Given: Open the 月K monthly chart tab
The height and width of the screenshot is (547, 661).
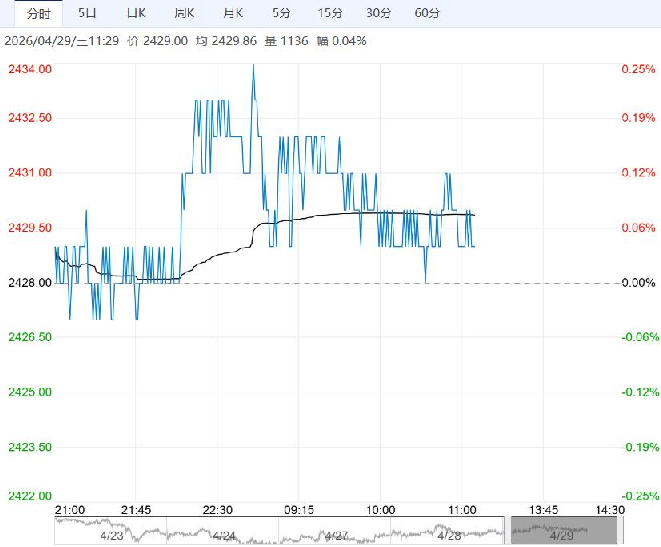Looking at the screenshot, I should [x=233, y=13].
